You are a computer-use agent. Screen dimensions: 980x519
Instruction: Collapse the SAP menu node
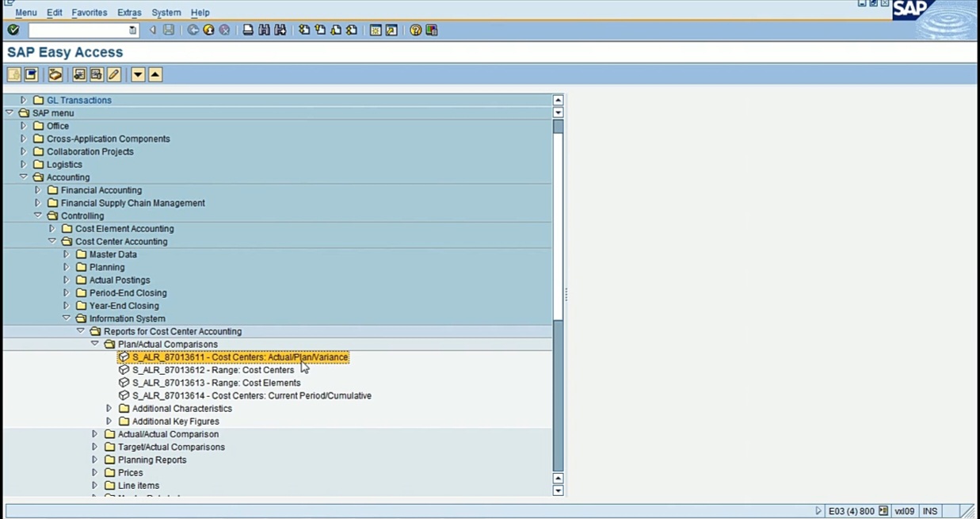tap(10, 113)
